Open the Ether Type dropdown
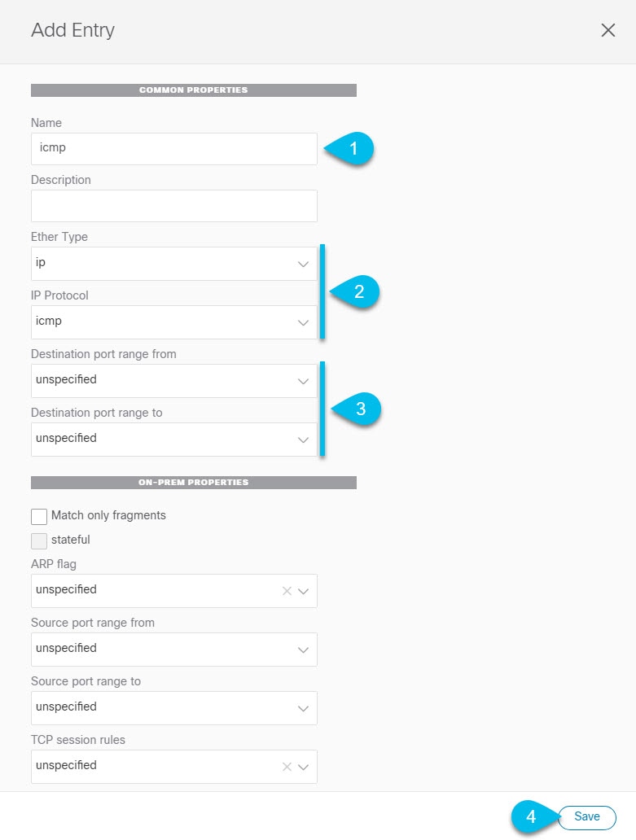Viewport: 636px width, 840px height. pos(174,264)
